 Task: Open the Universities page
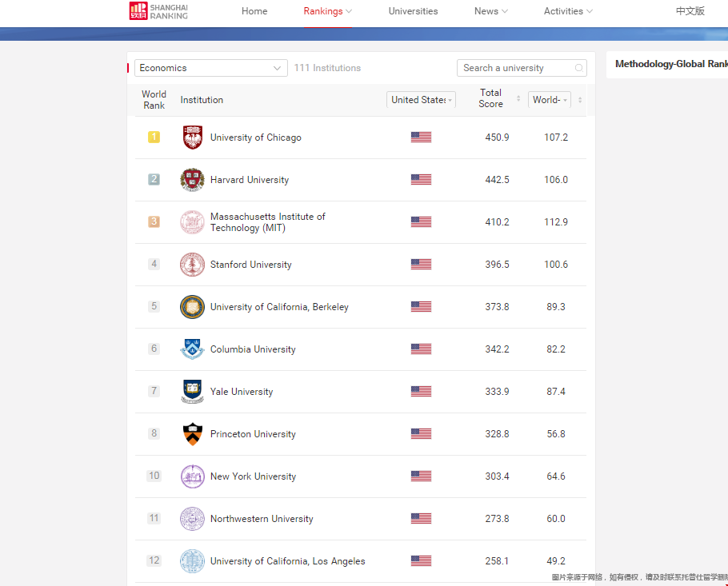click(414, 11)
